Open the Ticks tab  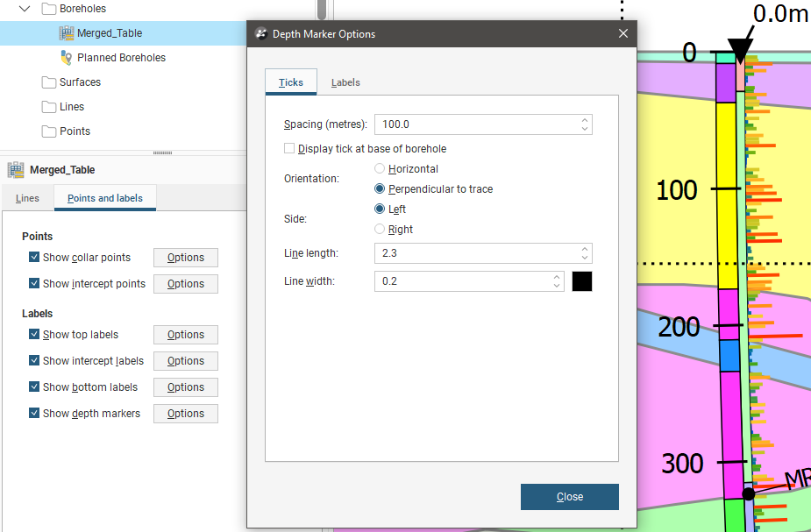(x=291, y=82)
